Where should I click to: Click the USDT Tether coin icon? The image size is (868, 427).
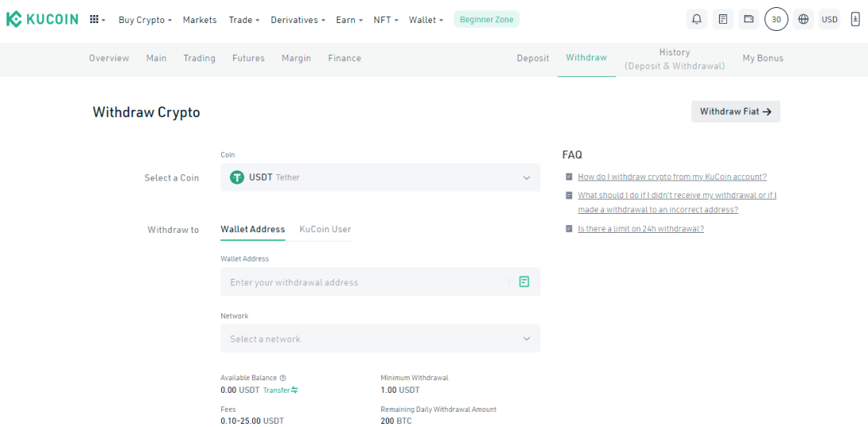[x=237, y=177]
